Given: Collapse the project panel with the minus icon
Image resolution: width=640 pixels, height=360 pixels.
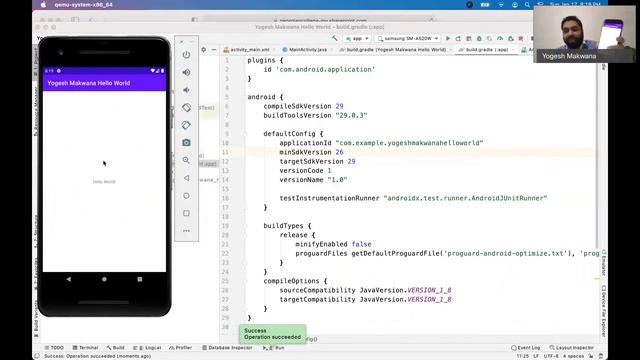Looking at the screenshot, I should (x=213, y=49).
